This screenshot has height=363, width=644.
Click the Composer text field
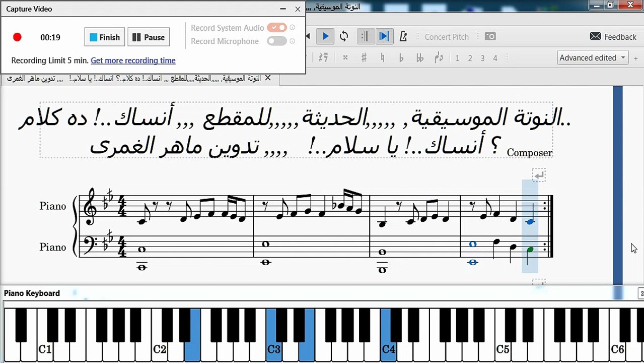pos(530,153)
